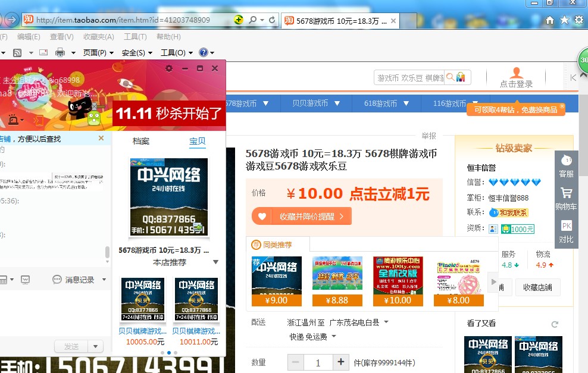Image resolution: width=588 pixels, height=373 pixels.
Task: Open 客服 customer service sidebar icon
Action: [566, 167]
